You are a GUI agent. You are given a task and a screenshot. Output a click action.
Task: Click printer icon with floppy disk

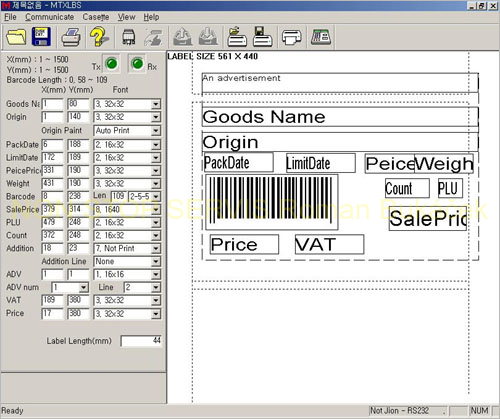263,37
